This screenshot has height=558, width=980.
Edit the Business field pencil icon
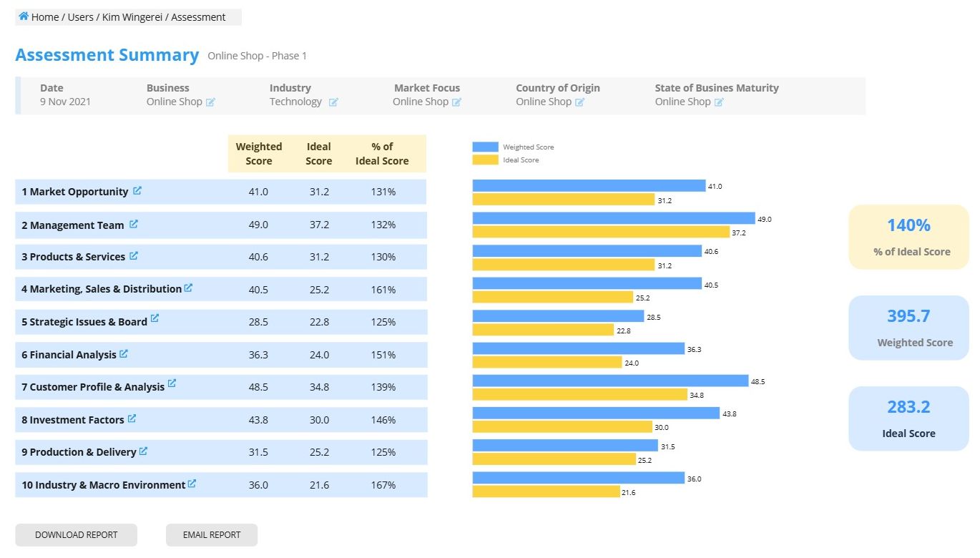210,102
